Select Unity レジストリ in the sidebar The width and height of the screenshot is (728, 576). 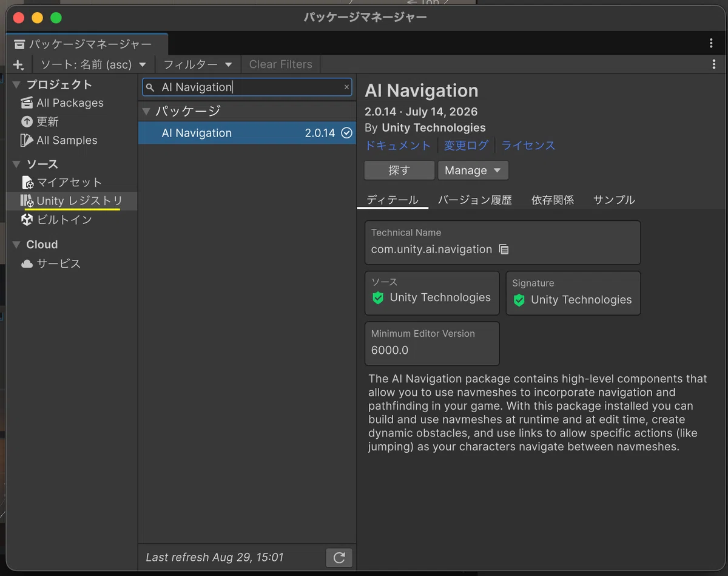click(72, 201)
